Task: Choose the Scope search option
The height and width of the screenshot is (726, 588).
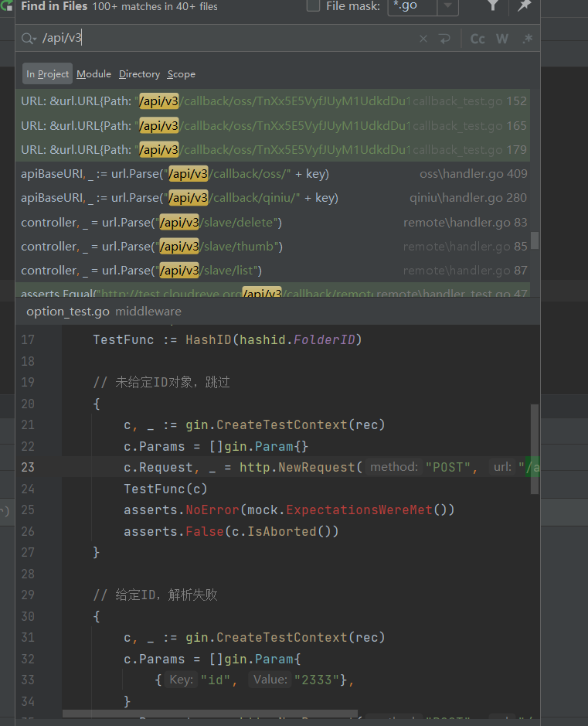Action: click(x=182, y=73)
